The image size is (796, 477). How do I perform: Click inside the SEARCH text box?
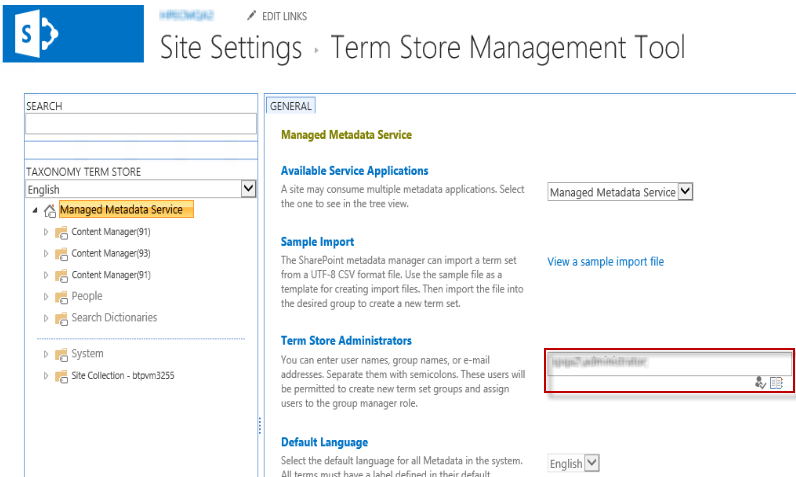(x=140, y=123)
